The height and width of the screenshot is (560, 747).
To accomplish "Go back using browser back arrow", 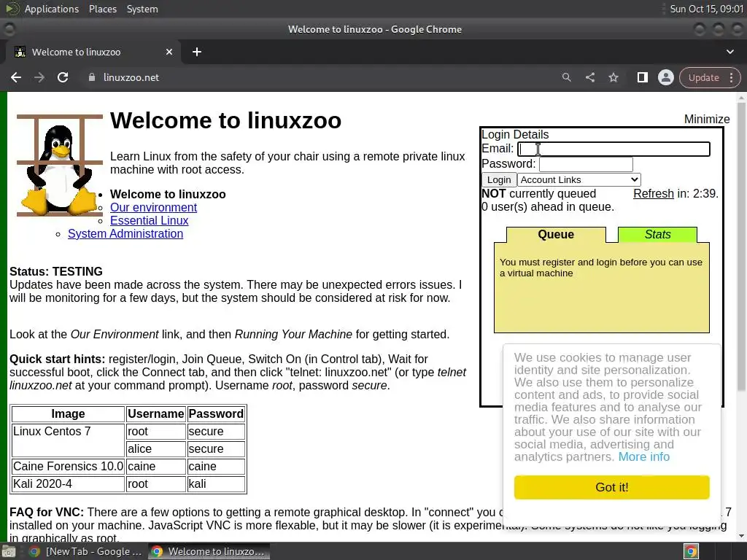I will click(16, 77).
